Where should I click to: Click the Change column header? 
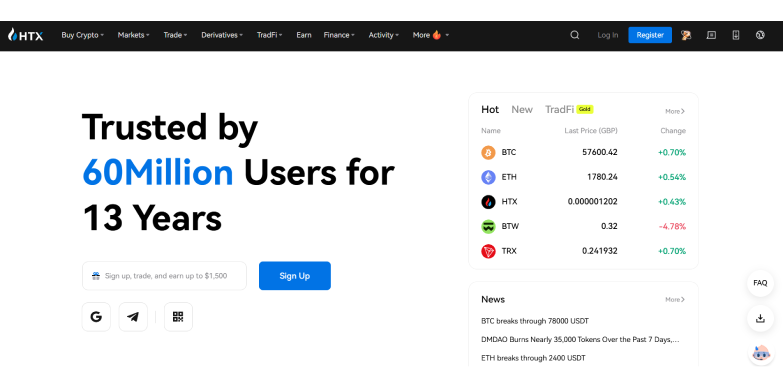[673, 131]
